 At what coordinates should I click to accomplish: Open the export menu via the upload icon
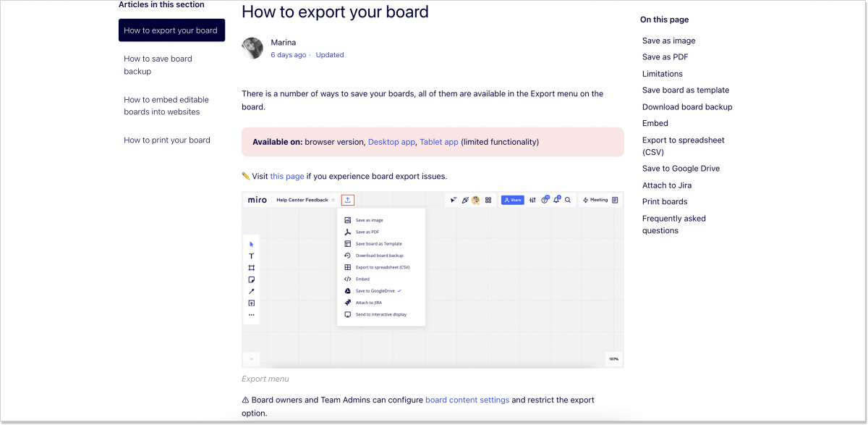348,200
